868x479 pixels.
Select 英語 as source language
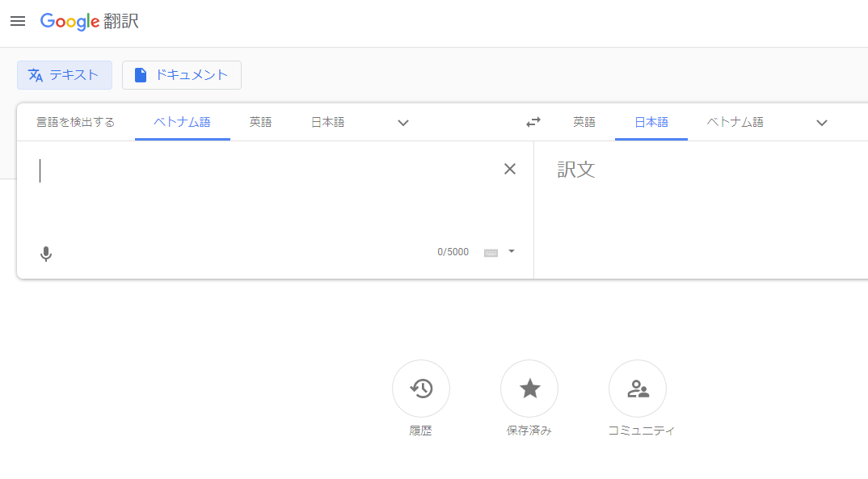coord(261,122)
